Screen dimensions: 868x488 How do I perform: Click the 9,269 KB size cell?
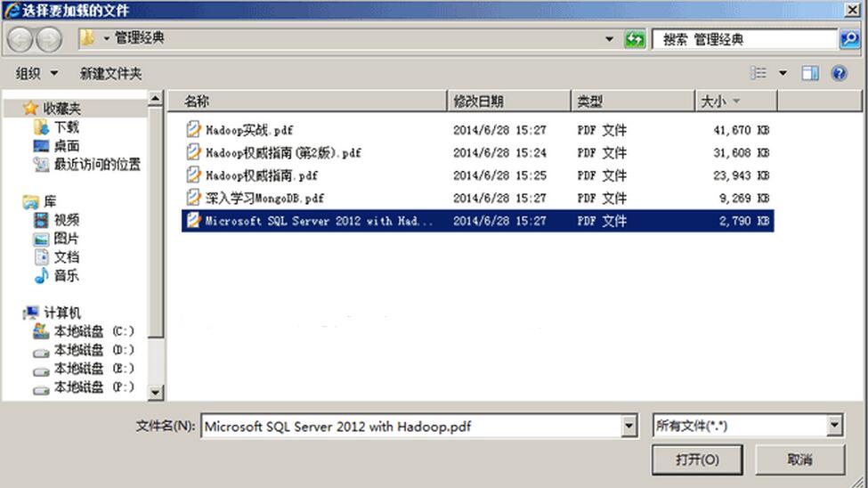tap(744, 198)
